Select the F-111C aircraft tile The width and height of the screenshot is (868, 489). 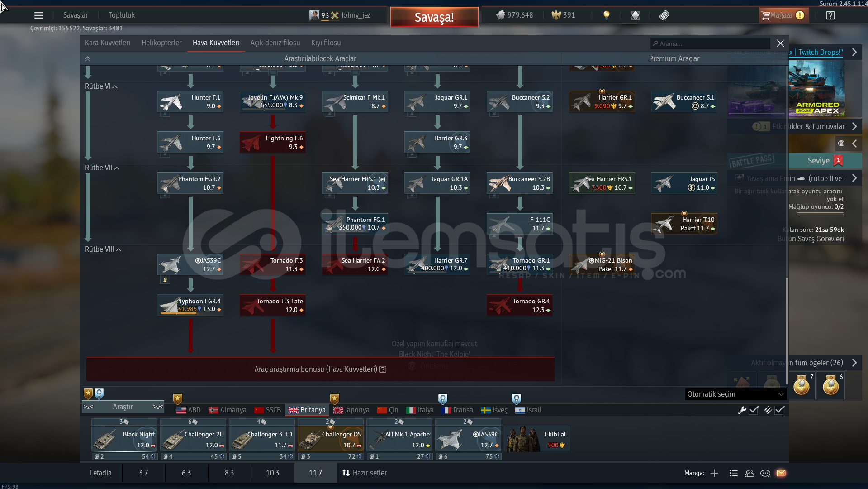[520, 224]
